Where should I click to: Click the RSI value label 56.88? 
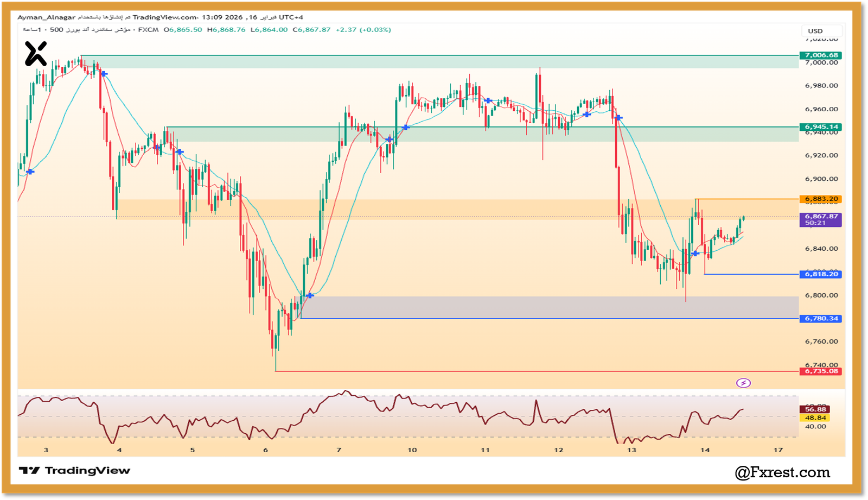pos(815,409)
